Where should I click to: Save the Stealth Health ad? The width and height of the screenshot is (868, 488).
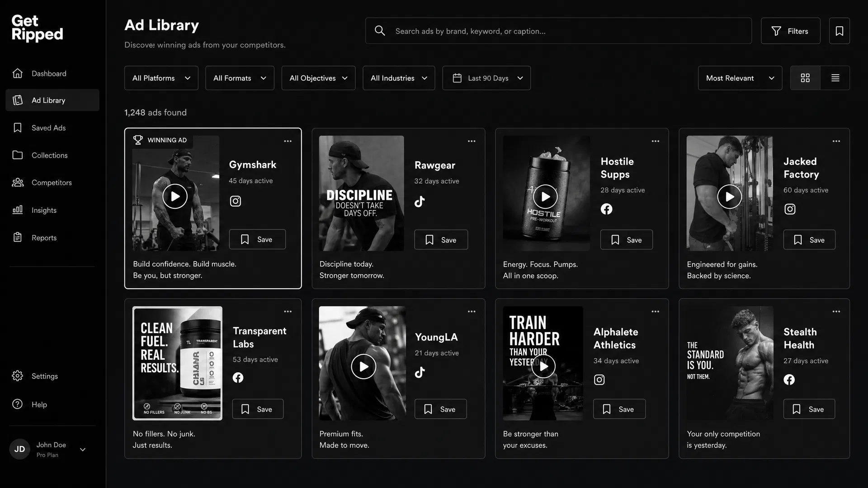coord(809,409)
